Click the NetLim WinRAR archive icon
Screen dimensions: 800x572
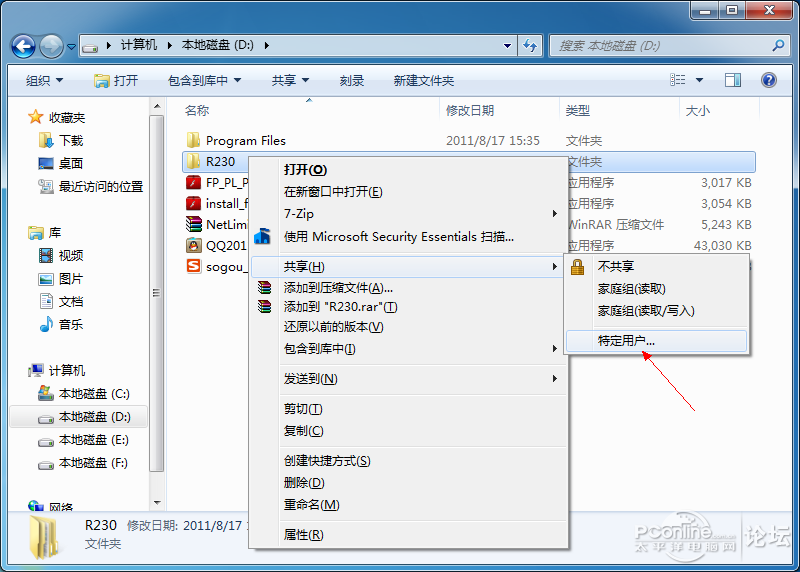(193, 225)
